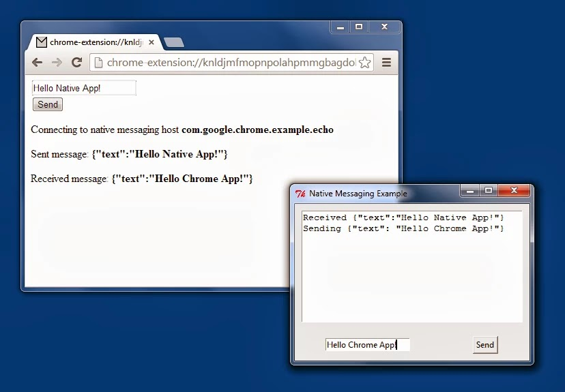Image resolution: width=565 pixels, height=392 pixels.
Task: Close the Native Messaging Example window
Action: click(515, 191)
